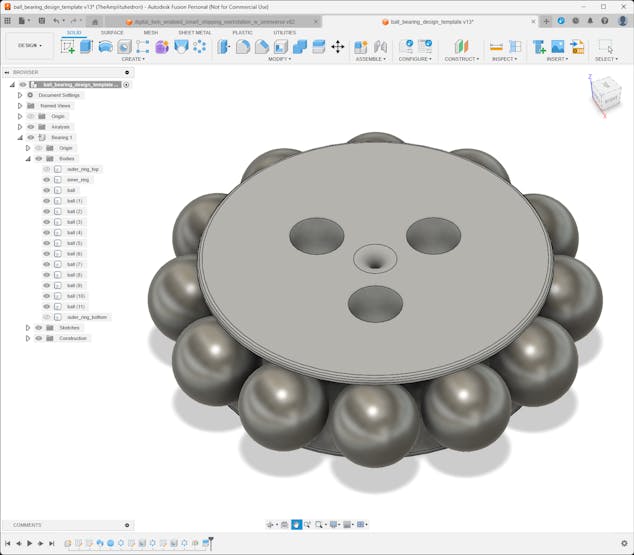Open the Assemble menu
The height and width of the screenshot is (555, 634).
tap(370, 59)
